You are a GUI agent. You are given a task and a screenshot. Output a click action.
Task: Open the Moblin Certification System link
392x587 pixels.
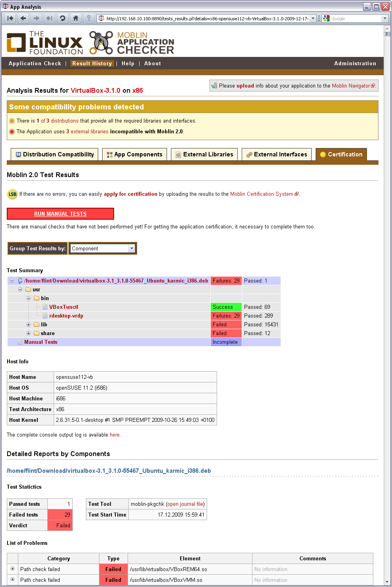(264, 194)
